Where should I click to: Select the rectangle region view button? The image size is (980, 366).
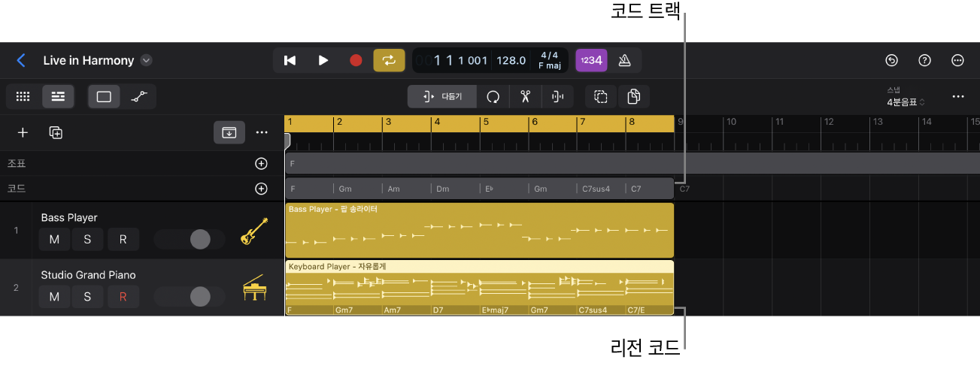104,97
